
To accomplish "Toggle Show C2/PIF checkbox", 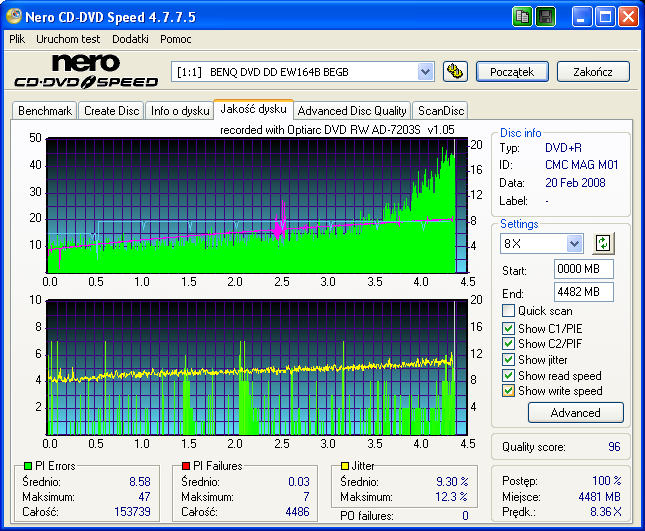I will click(x=508, y=343).
